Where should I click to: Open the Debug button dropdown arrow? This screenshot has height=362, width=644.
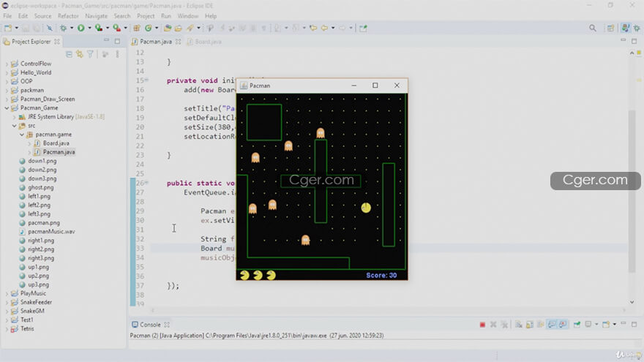pos(72,28)
